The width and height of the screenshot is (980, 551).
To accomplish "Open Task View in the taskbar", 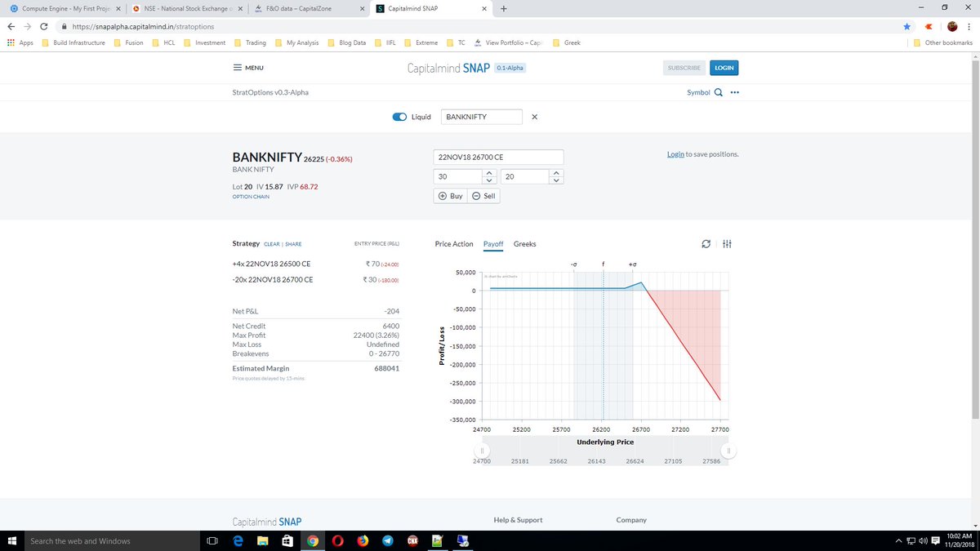I will click(x=212, y=540).
